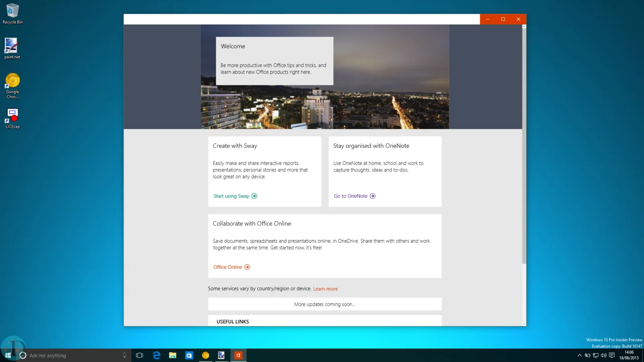
Task: Click the Learn more link
Action: (x=326, y=289)
